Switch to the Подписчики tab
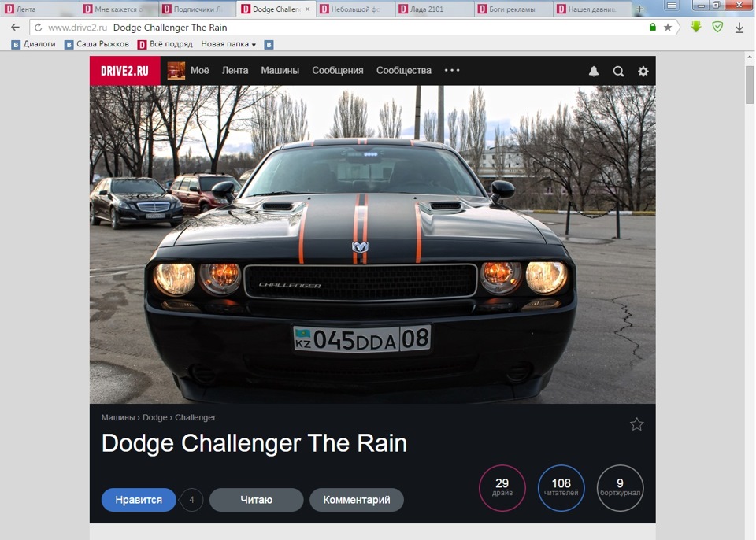 (198, 9)
